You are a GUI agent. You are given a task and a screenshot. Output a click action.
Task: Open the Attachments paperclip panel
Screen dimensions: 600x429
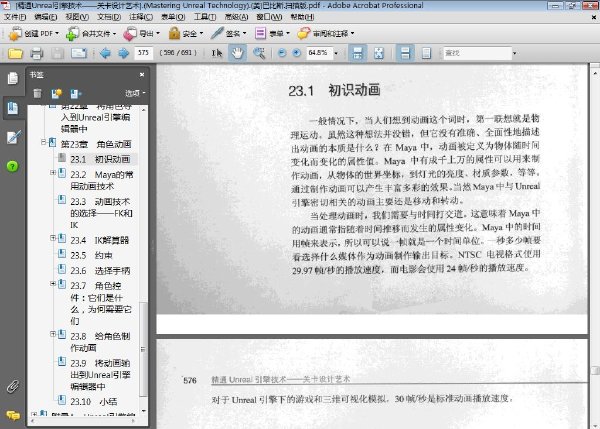click(x=13, y=387)
